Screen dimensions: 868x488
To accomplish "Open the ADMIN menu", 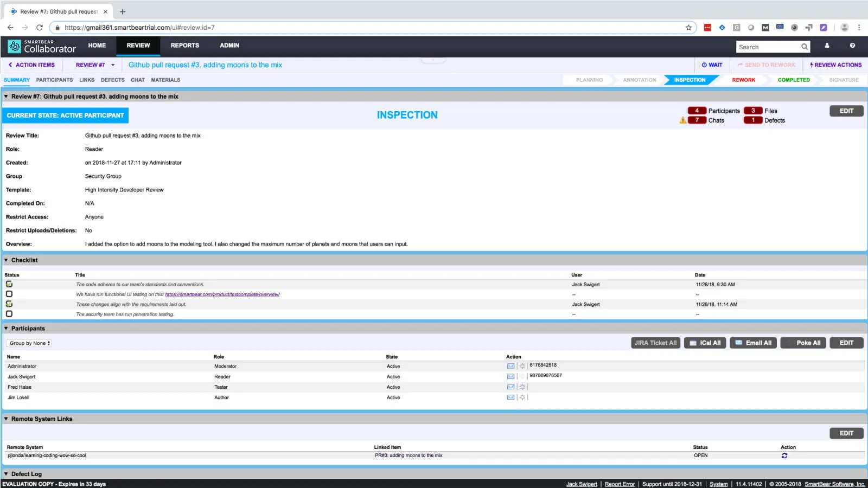I will (x=229, y=46).
